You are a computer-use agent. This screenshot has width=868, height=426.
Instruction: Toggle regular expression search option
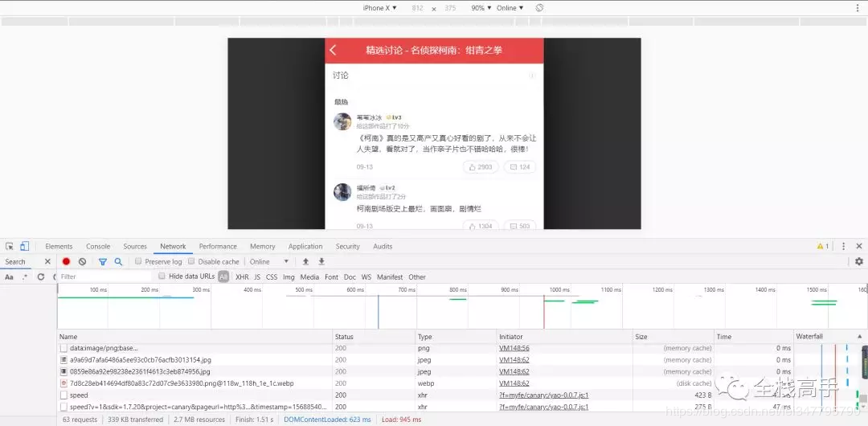(x=24, y=277)
